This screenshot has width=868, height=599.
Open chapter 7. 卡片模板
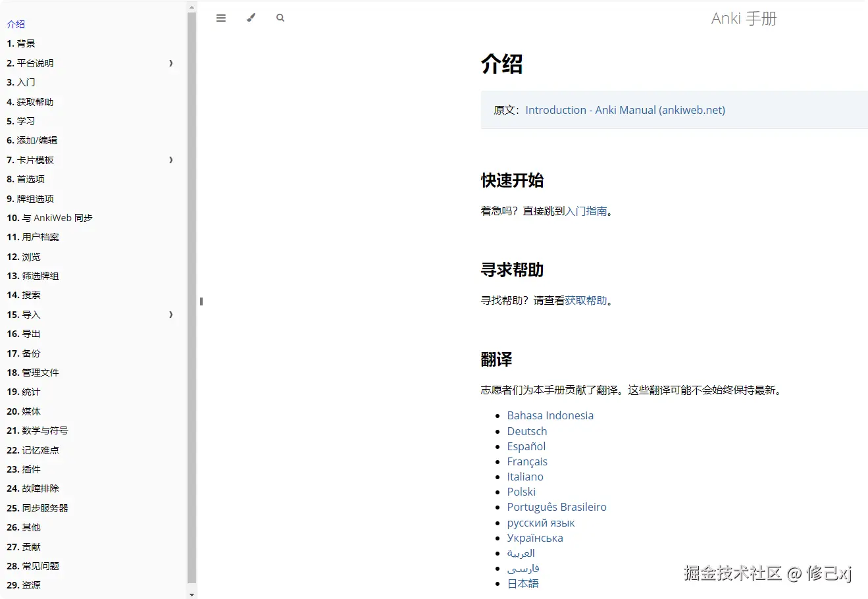[30, 160]
